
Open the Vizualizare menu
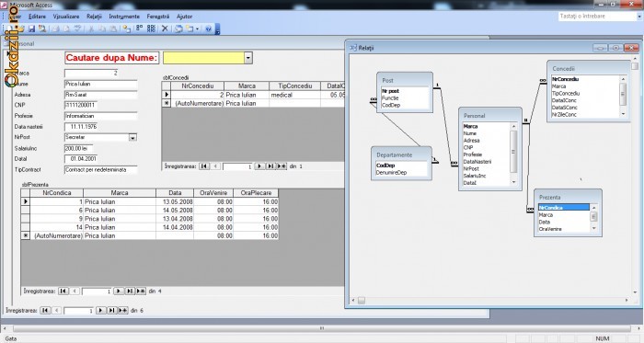click(66, 17)
